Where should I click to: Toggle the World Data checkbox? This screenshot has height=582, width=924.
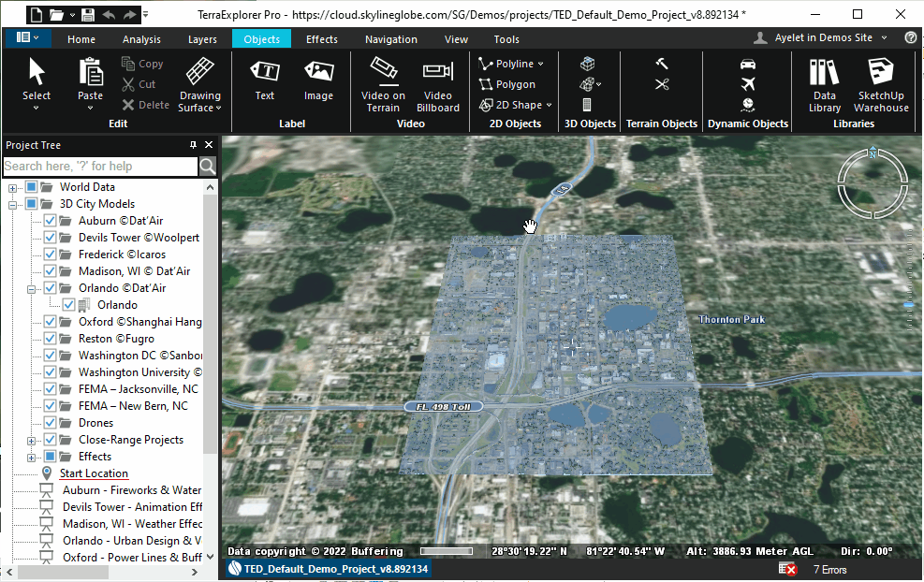coord(31,187)
